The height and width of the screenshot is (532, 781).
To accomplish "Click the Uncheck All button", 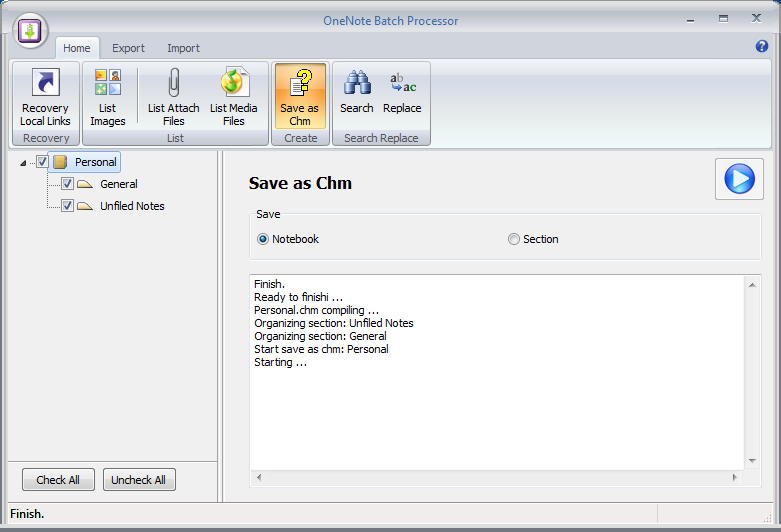I will tap(139, 480).
